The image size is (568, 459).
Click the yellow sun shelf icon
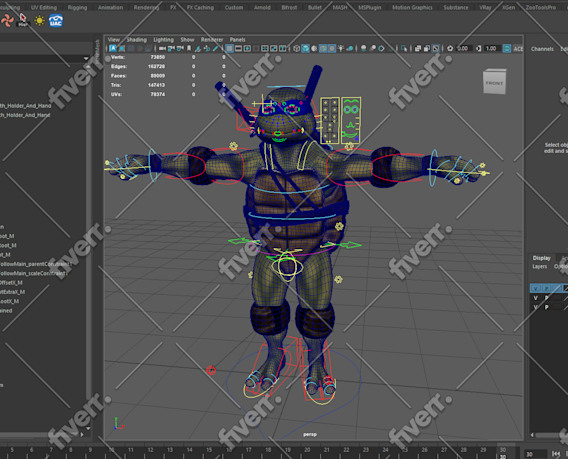(39, 21)
